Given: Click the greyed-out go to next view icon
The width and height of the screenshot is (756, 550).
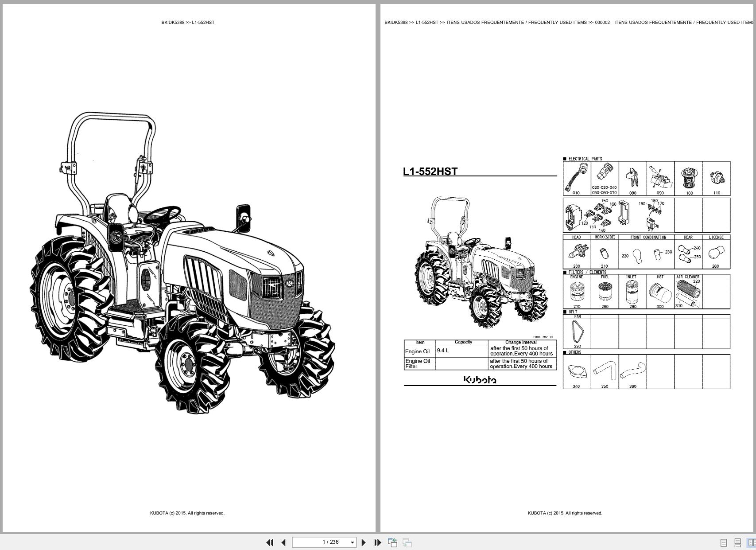Looking at the screenshot, I should click(407, 542).
